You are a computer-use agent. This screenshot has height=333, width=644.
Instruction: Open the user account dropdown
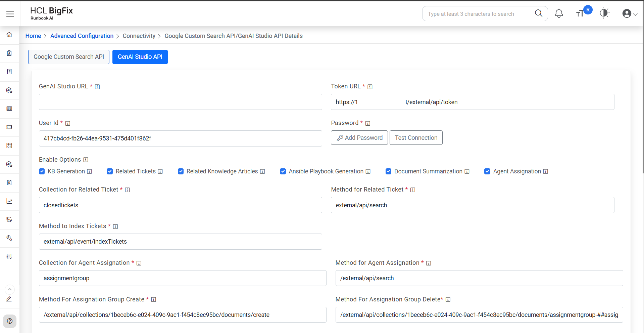coord(630,14)
